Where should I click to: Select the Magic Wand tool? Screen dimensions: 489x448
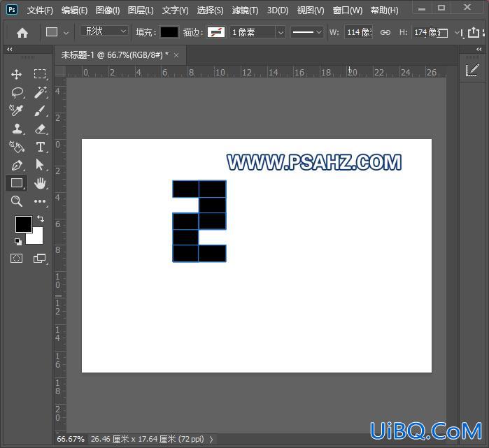41,92
